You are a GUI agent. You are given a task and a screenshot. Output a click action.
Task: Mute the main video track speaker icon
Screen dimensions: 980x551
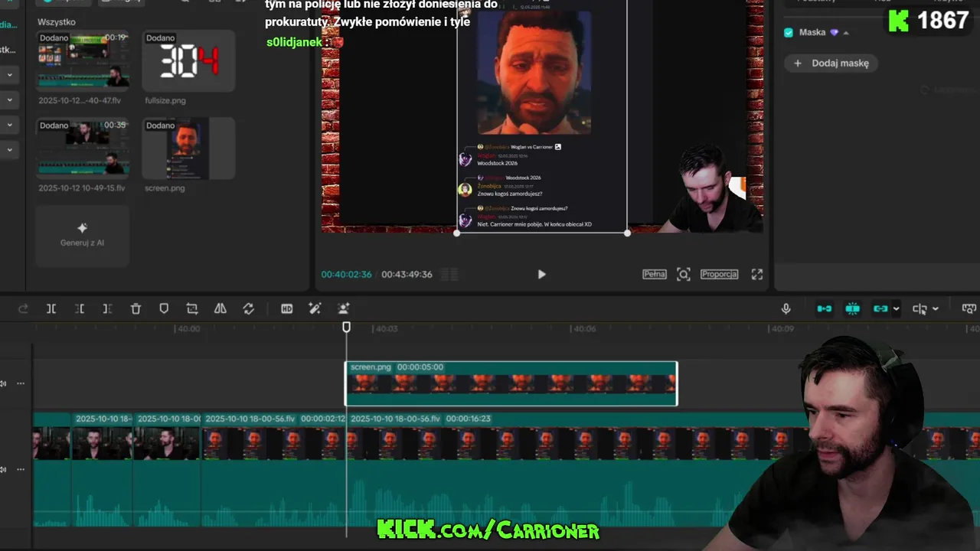tap(4, 469)
